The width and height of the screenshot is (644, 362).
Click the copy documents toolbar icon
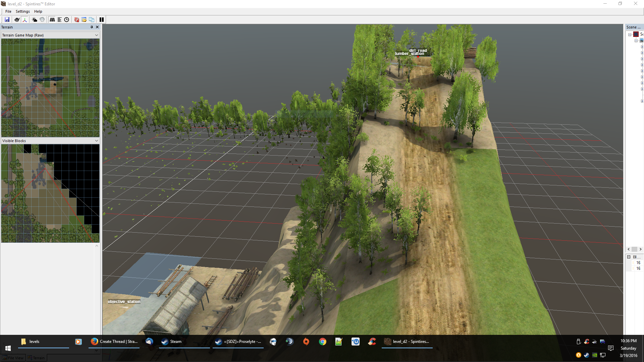91,19
